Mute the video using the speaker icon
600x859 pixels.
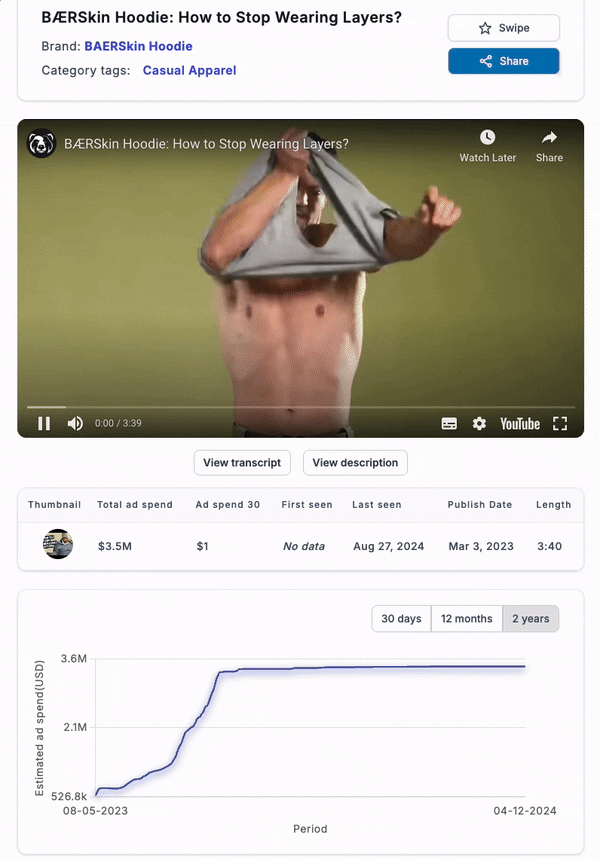pyautogui.click(x=75, y=423)
